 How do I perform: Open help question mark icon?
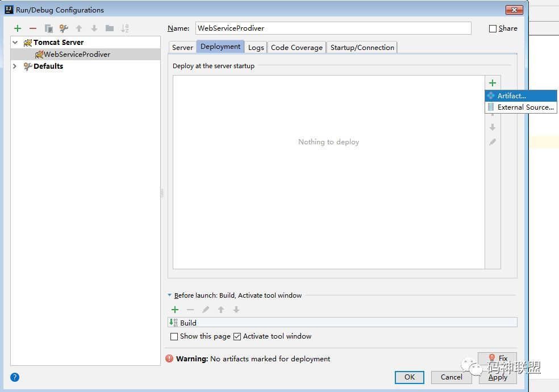[x=15, y=377]
